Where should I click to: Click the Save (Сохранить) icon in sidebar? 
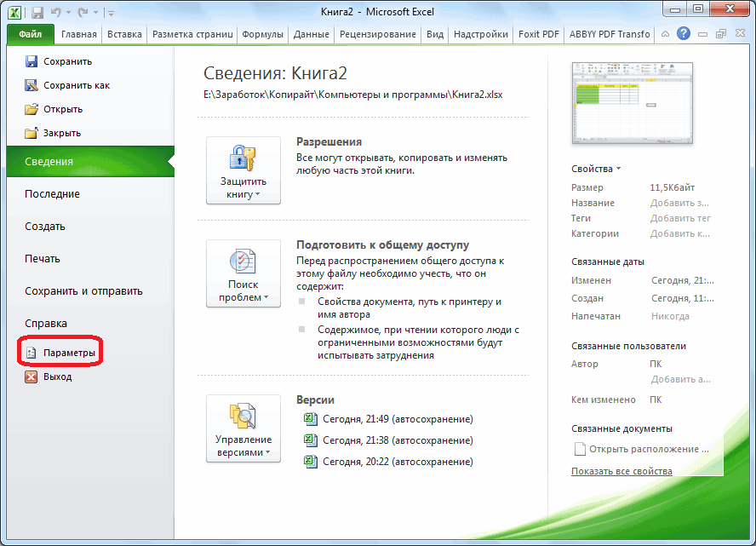(31, 61)
